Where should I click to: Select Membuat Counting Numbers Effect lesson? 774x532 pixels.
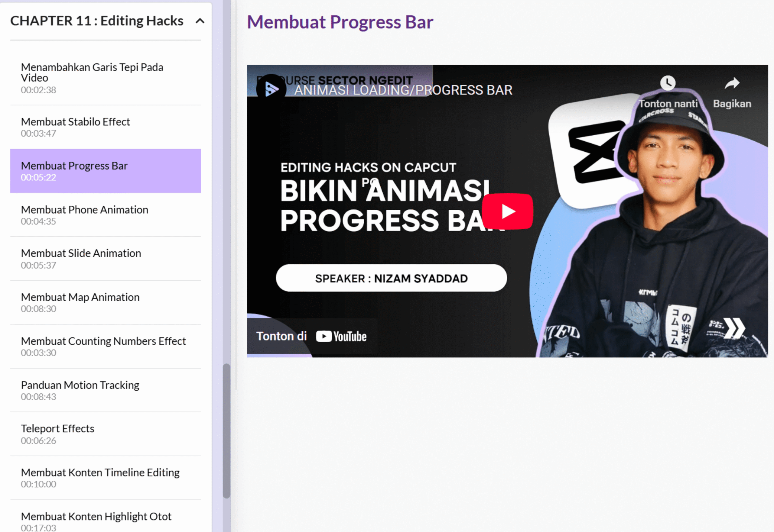[x=106, y=347]
